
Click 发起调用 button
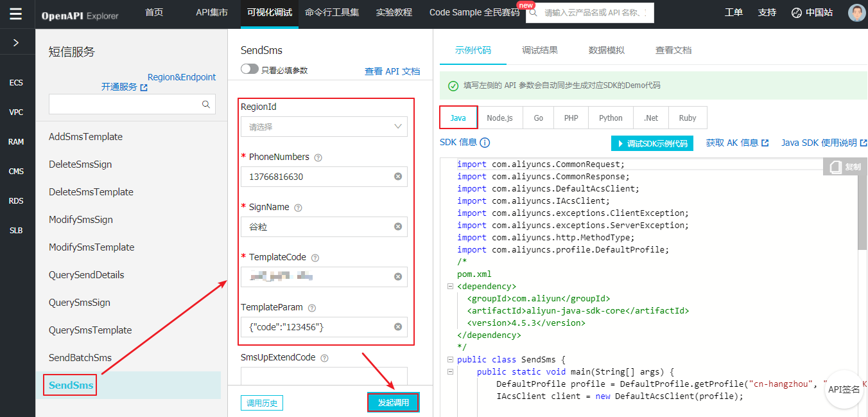(x=394, y=402)
